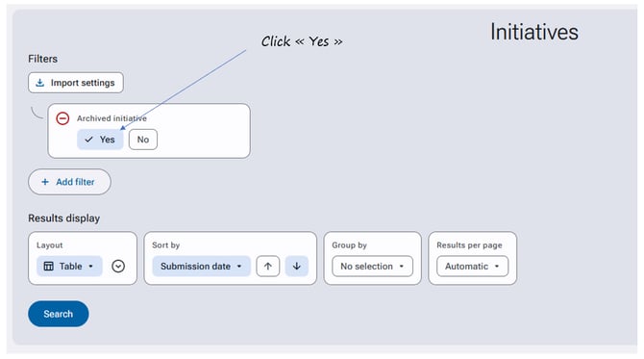
Task: Click the Search button
Action: click(59, 314)
